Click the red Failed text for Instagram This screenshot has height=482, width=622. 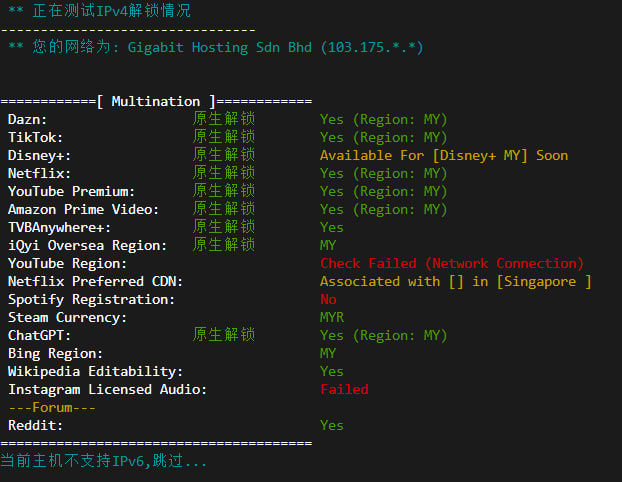344,389
